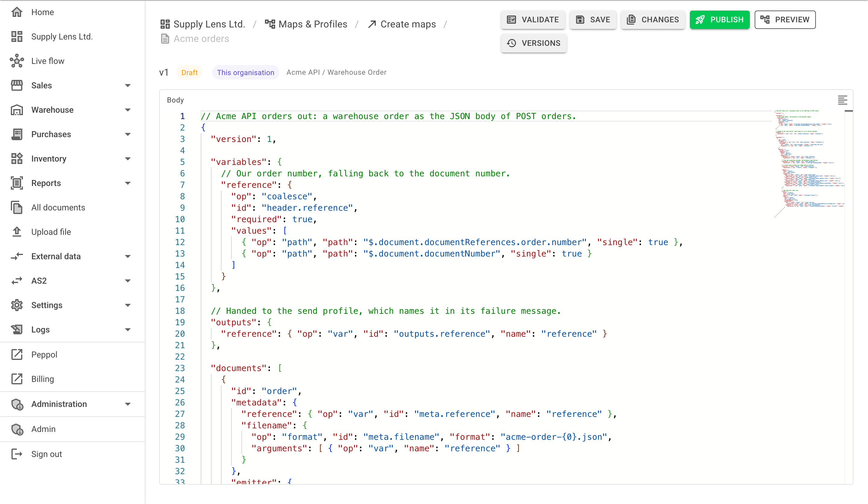The width and height of the screenshot is (868, 504).
Task: Click the "coalesce" value on line 8
Action: tap(287, 196)
